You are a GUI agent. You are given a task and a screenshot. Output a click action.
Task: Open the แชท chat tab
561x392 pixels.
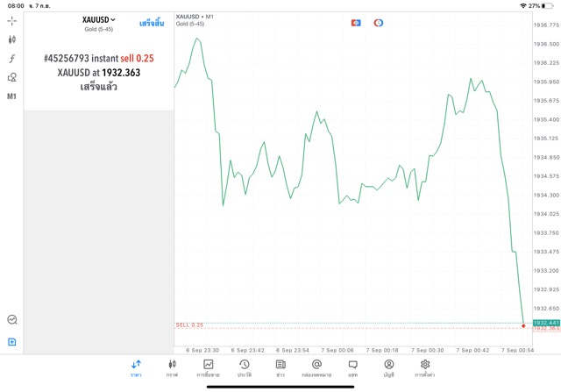(x=352, y=367)
